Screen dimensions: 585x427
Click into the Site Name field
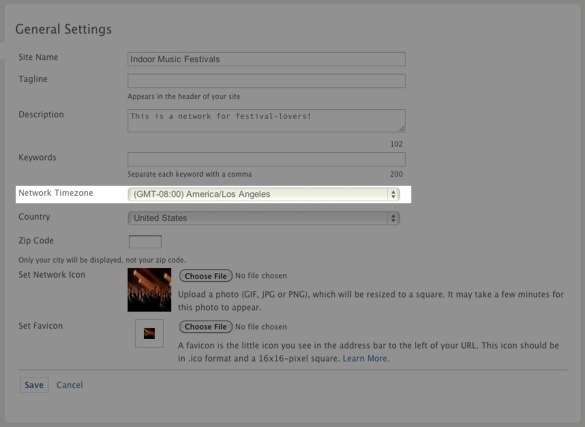(x=266, y=59)
